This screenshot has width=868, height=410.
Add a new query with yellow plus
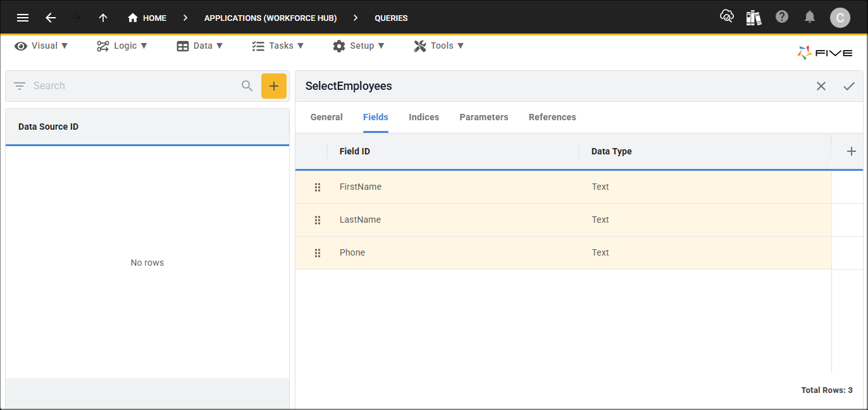274,86
